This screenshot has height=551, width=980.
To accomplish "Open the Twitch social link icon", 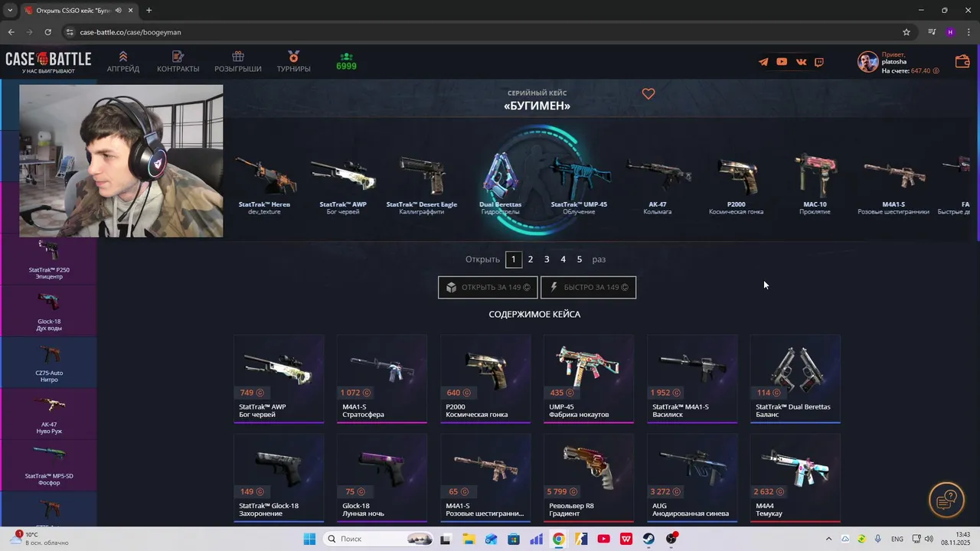I will [819, 62].
